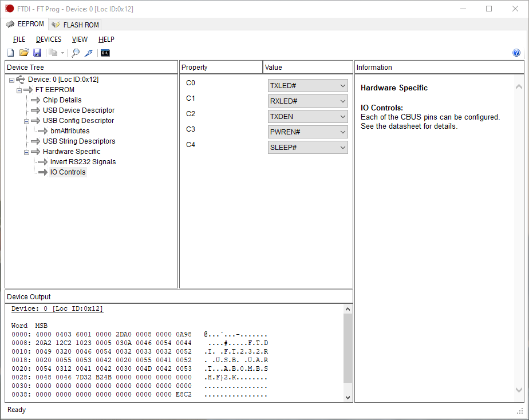
Task: Click the 0020: row in Device Output
Action: pos(139,369)
